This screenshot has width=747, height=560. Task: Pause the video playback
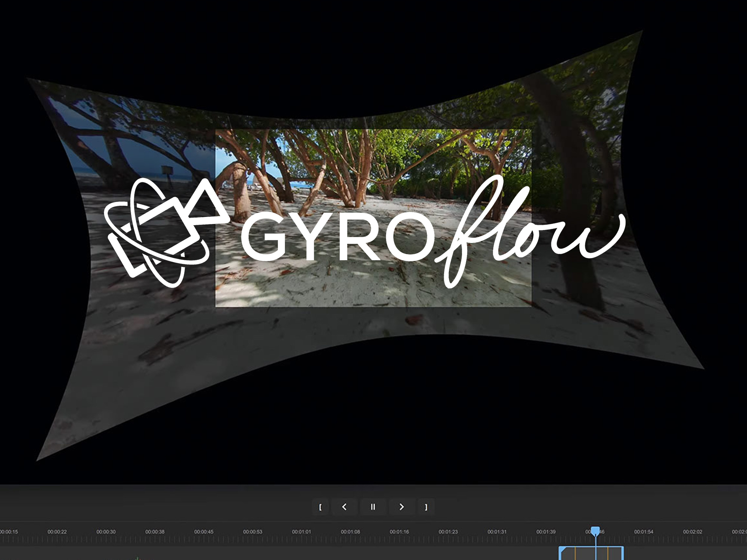click(373, 507)
